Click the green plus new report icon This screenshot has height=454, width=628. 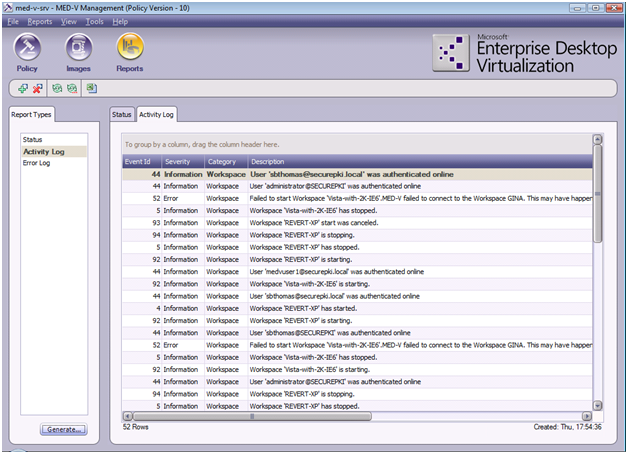[x=23, y=88]
